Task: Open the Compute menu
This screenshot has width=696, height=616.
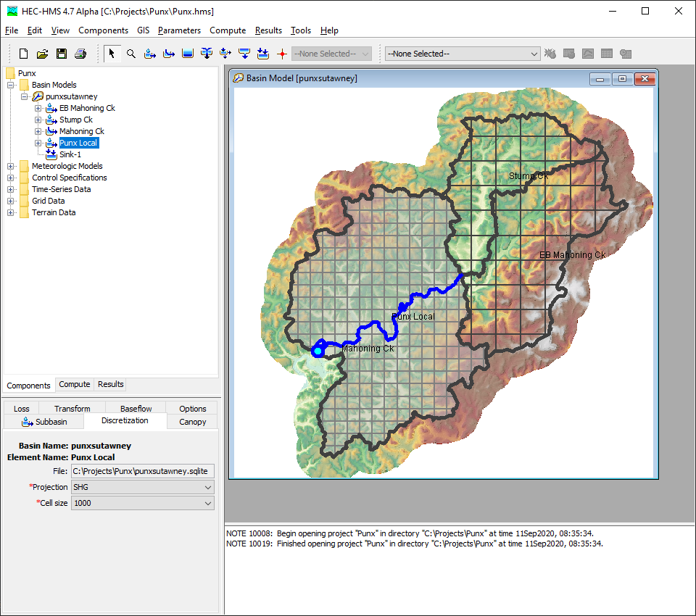Action: (228, 30)
